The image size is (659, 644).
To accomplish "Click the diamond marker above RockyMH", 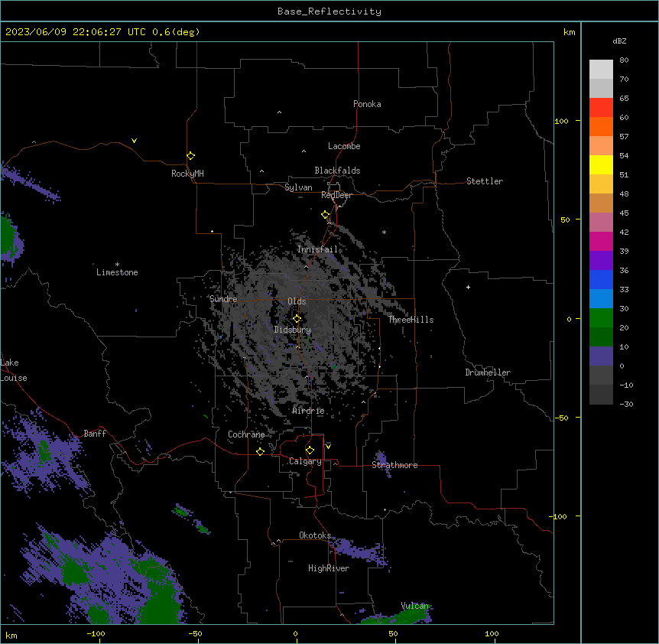I will click(191, 156).
